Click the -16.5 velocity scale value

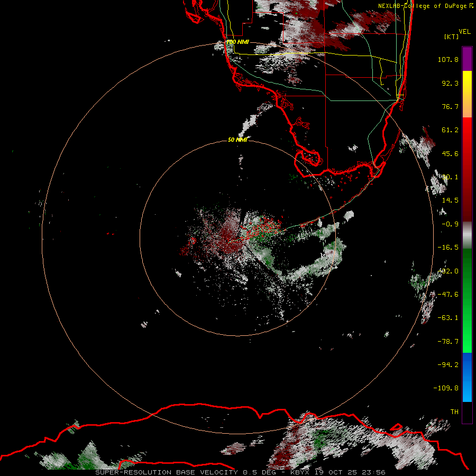pos(448,248)
